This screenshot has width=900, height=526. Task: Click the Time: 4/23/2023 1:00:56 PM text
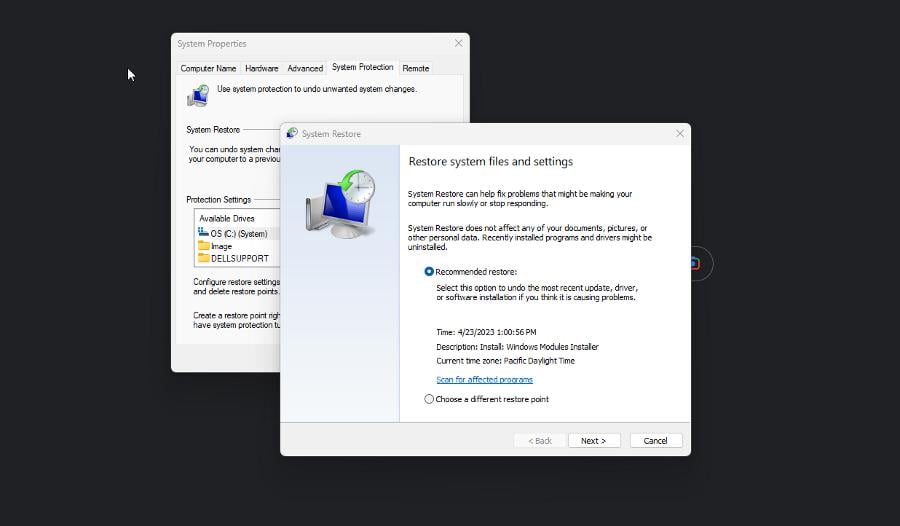(486, 332)
